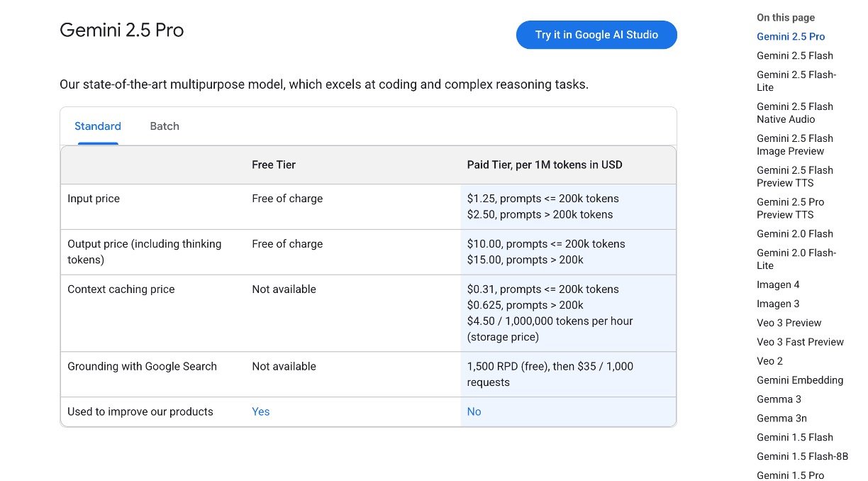Open the Gemini 2.0 Flash-Lite link
The image size is (868, 481).
(x=796, y=259)
